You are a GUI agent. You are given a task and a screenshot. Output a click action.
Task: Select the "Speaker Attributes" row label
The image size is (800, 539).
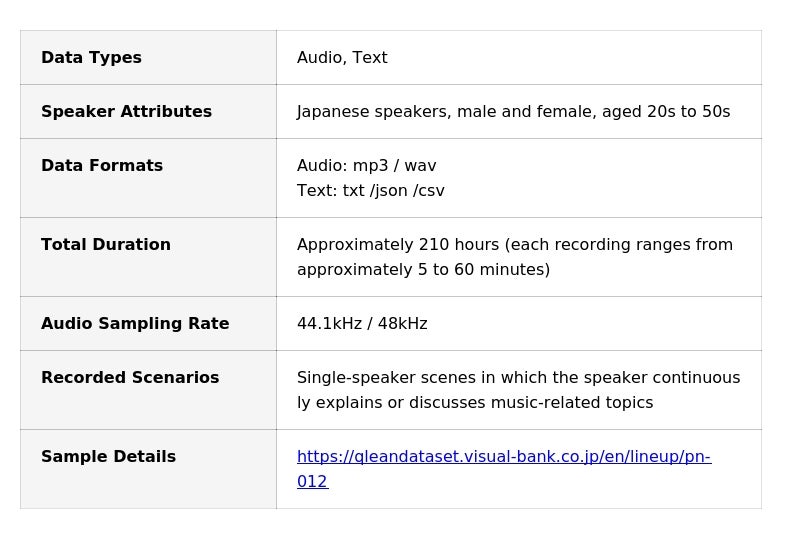click(x=126, y=112)
